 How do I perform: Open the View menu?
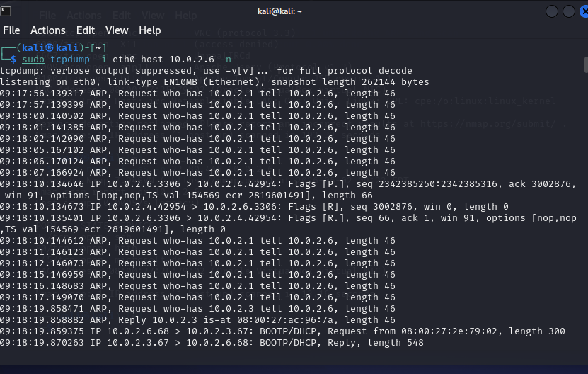tap(117, 30)
